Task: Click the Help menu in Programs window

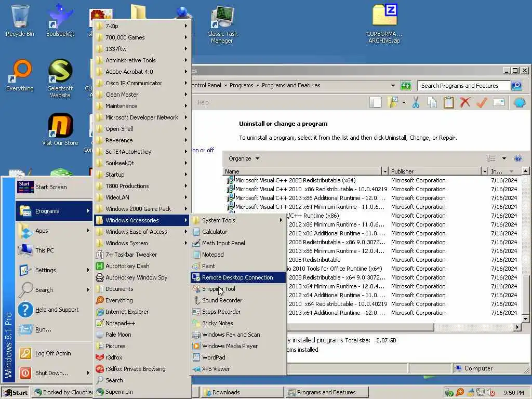Action: 203,102
